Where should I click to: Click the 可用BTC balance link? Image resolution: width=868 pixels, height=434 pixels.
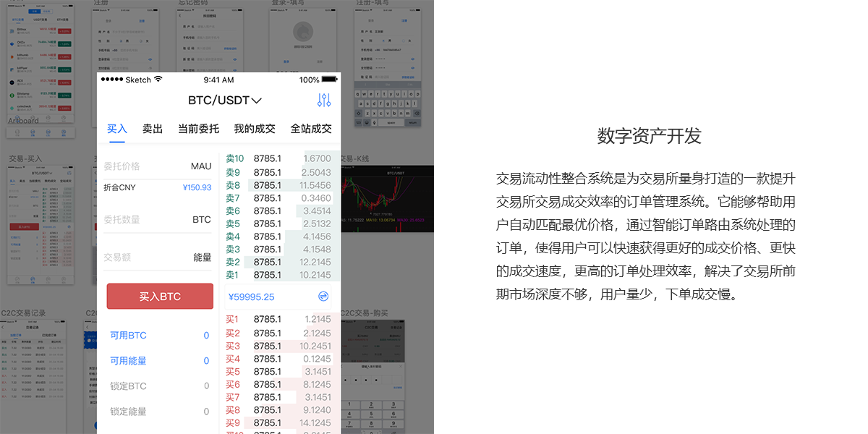tap(128, 336)
